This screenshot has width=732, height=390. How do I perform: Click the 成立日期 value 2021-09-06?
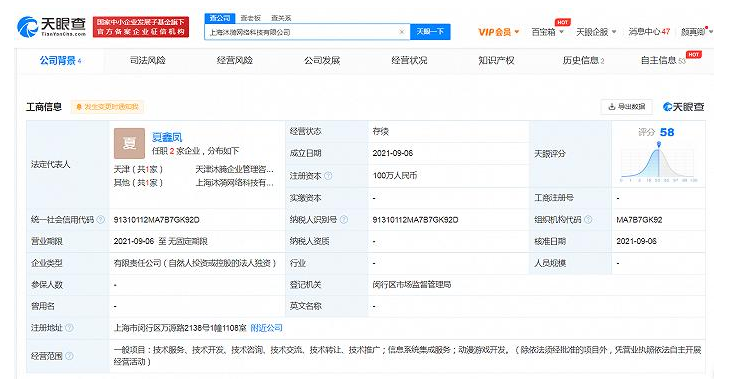(393, 153)
